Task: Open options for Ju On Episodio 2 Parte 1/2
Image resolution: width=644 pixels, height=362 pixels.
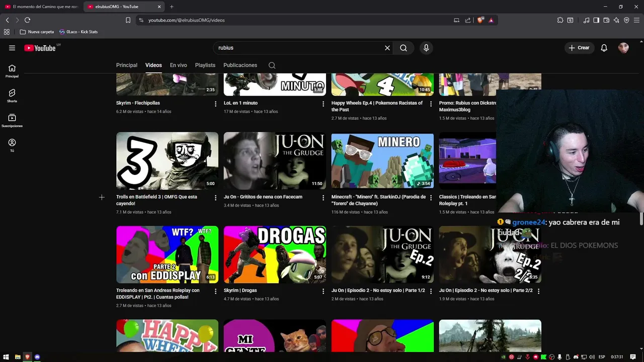Action: tap(431, 291)
